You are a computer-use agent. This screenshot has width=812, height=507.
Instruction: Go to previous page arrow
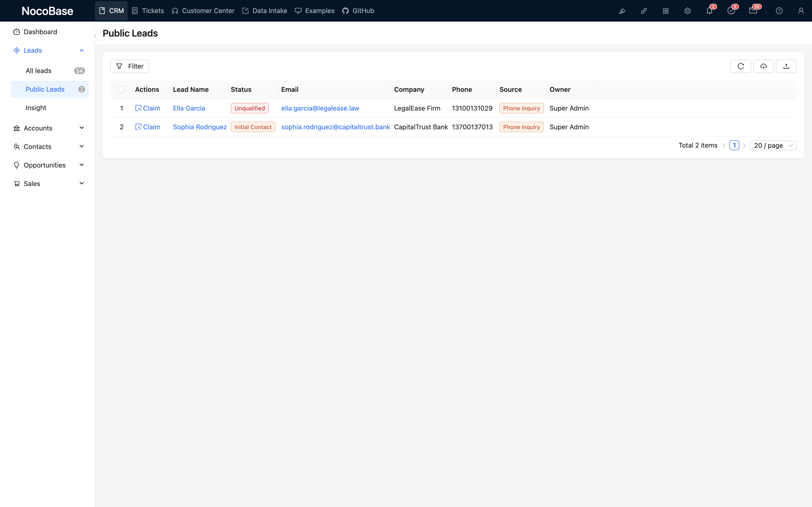tap(724, 145)
